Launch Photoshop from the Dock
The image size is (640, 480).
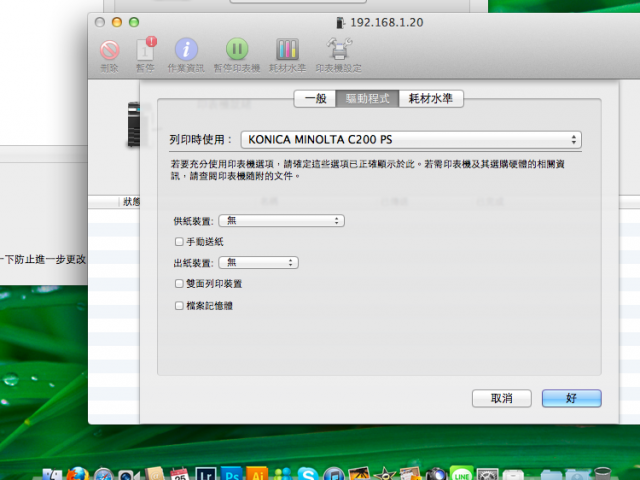231,474
